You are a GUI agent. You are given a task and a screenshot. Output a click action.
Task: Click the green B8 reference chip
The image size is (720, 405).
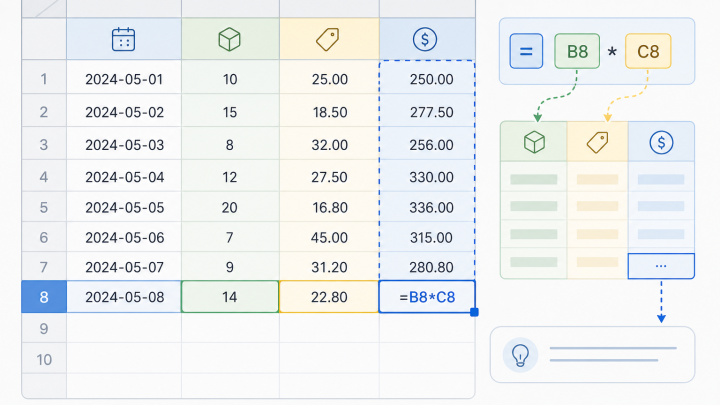[x=577, y=51]
